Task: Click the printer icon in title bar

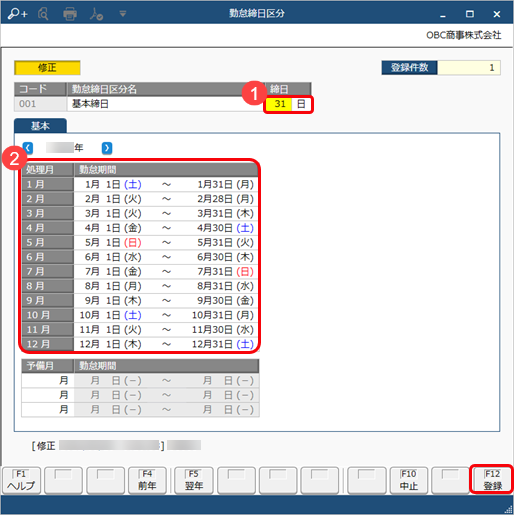Action: tap(70, 14)
